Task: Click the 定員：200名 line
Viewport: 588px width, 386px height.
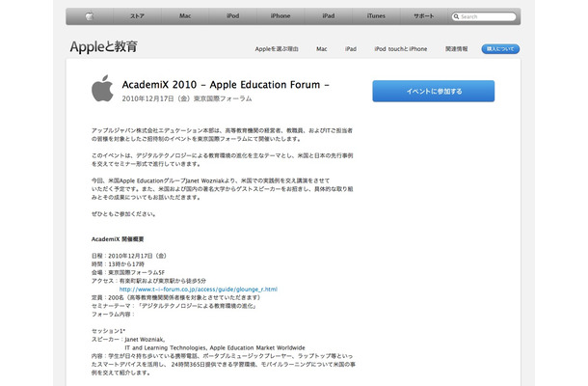Action: point(176,297)
